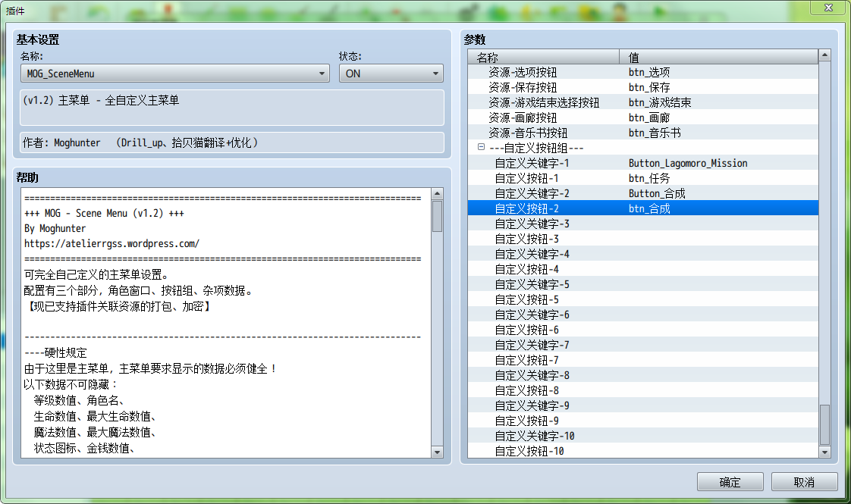851x504 pixels.
Task: Select the 自定义关键字-1 parameter row
Action: click(643, 163)
